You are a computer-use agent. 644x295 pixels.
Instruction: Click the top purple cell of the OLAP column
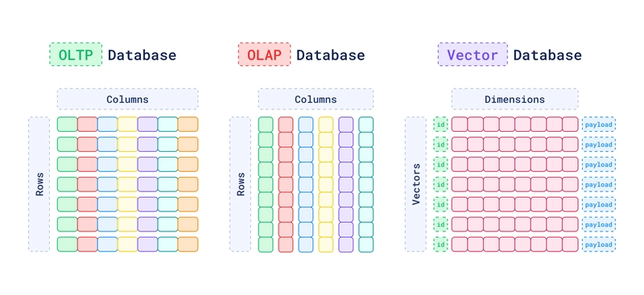coord(346,125)
